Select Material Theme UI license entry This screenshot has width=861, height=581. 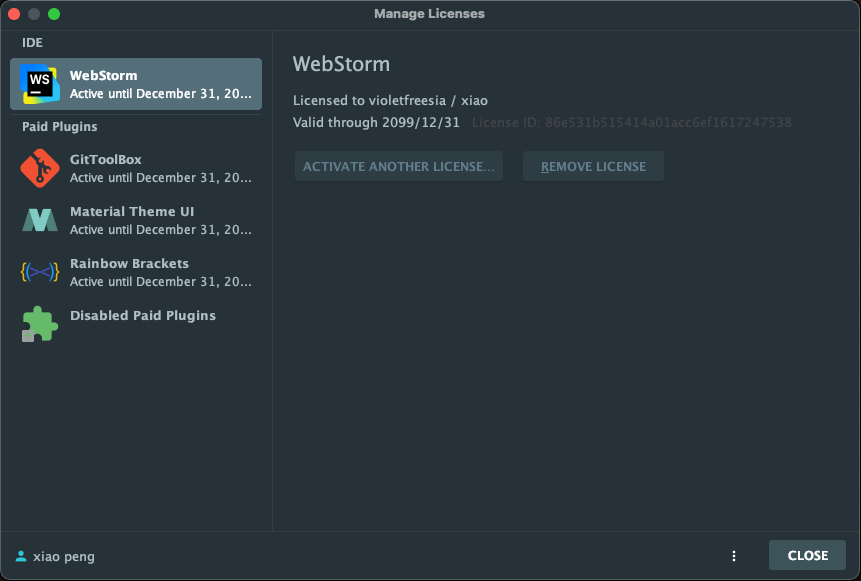[x=136, y=220]
